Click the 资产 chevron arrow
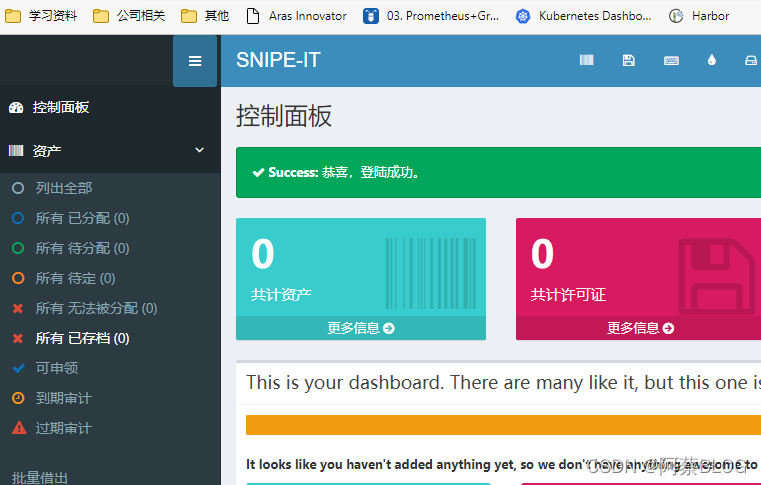Screen dimensions: 761x485 tap(199, 150)
